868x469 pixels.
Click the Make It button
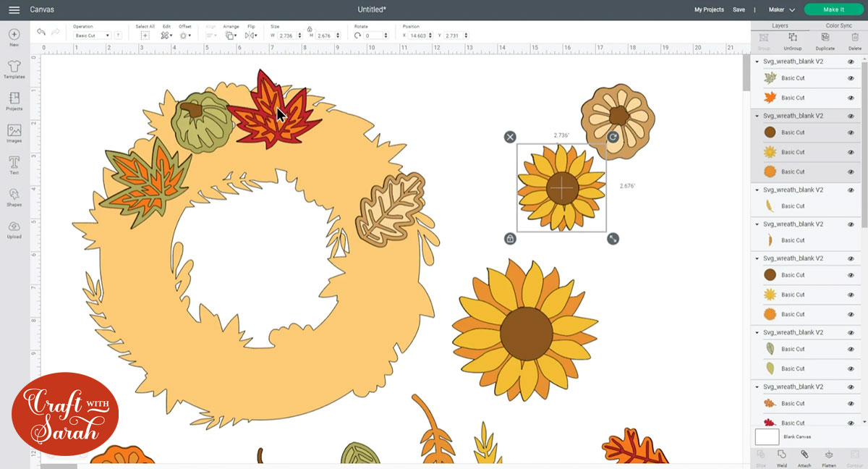[833, 9]
